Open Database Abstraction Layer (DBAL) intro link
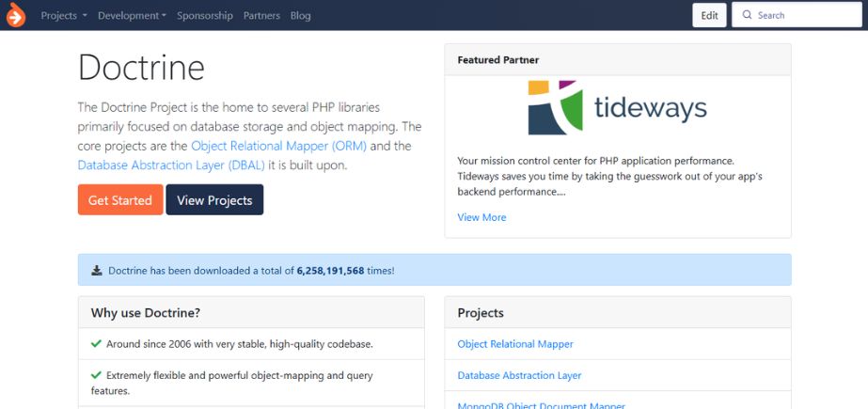The width and height of the screenshot is (868, 409). [171, 165]
